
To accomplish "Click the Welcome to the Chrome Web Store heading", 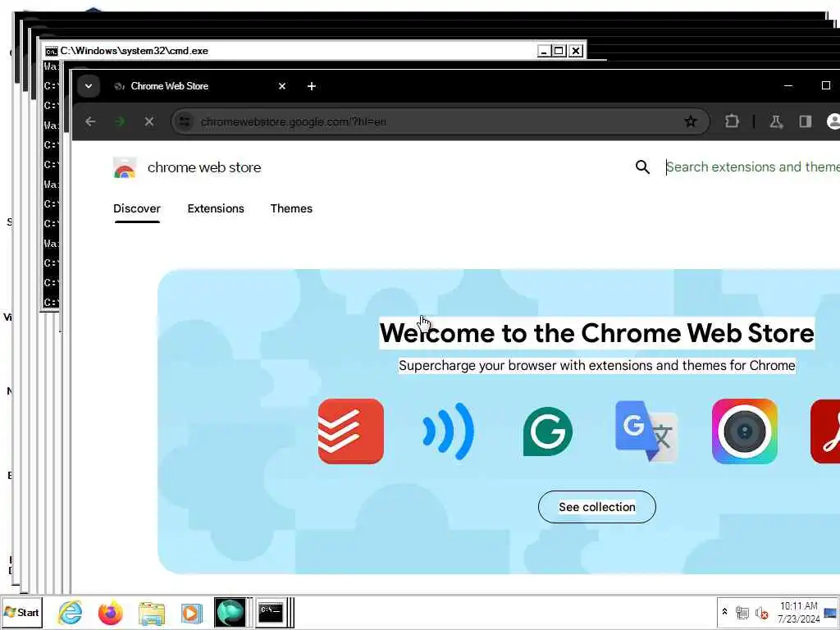I will click(597, 333).
